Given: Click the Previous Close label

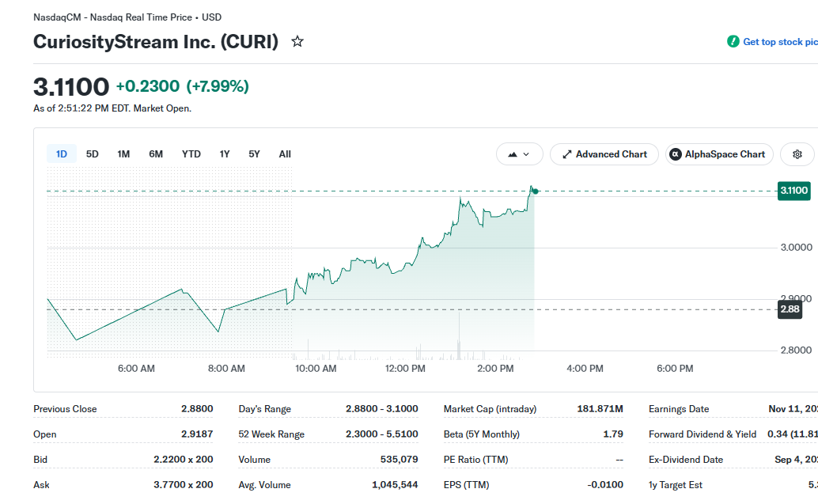Looking at the screenshot, I should coord(65,409).
